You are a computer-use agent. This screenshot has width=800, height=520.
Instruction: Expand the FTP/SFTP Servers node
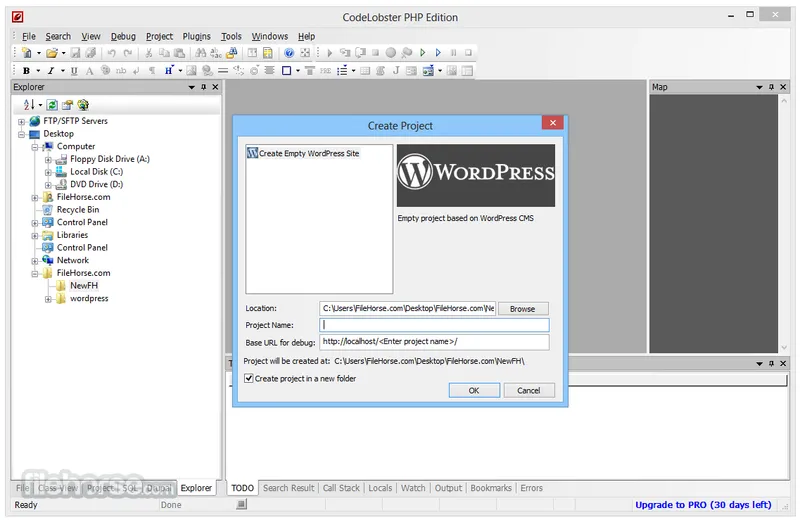[21, 122]
